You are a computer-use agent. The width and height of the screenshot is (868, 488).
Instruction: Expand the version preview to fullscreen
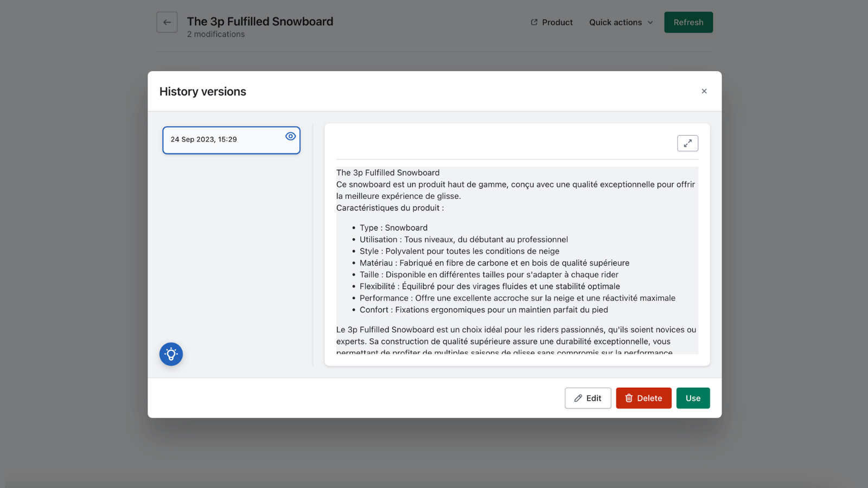click(687, 143)
